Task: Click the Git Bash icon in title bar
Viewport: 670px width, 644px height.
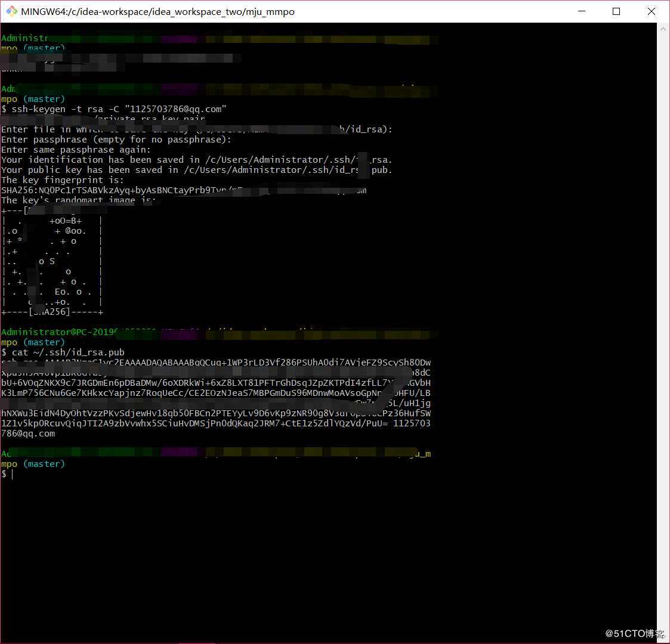Action: click(11, 11)
